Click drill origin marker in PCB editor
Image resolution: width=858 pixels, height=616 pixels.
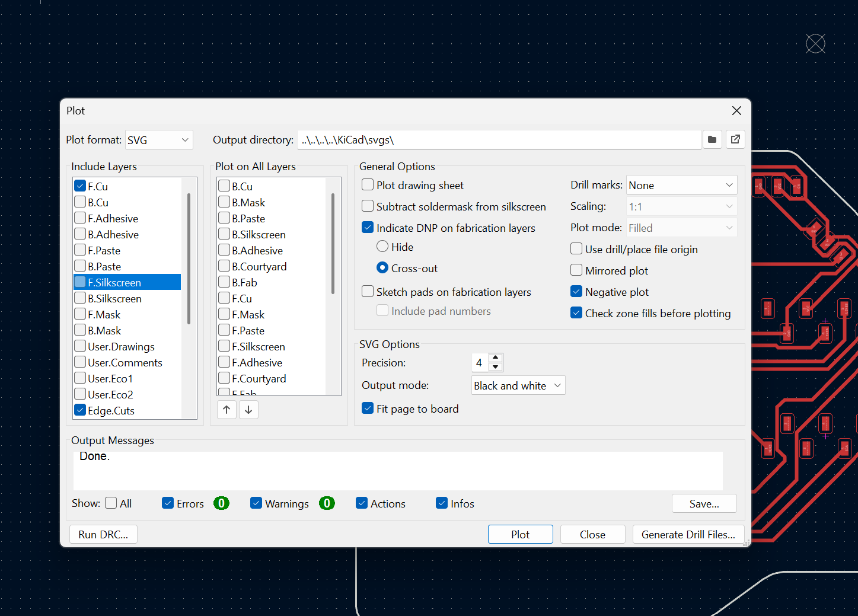[x=815, y=43]
